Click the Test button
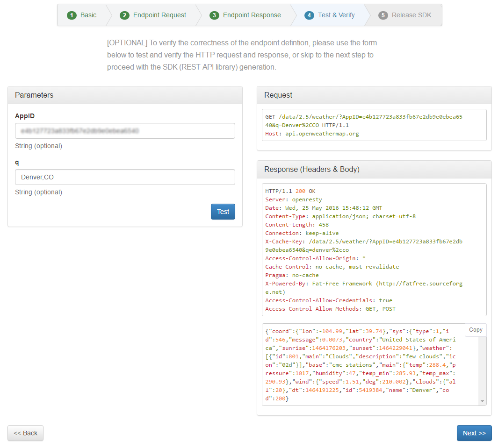 coord(223,211)
